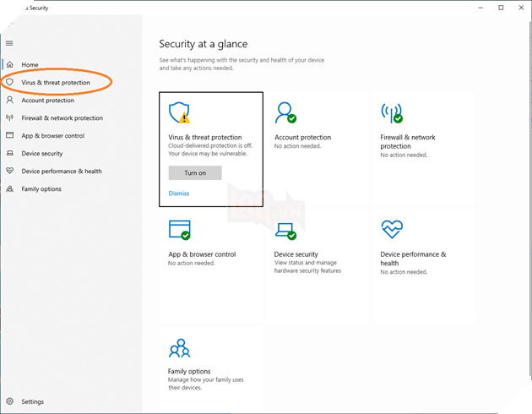Click the large Account protection person icon
This screenshot has height=414, width=532.
[x=285, y=112]
